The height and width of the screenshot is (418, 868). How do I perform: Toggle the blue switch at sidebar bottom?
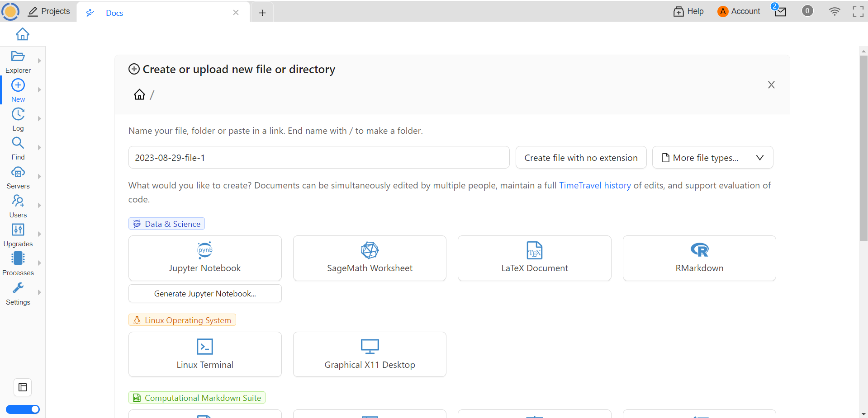click(23, 409)
